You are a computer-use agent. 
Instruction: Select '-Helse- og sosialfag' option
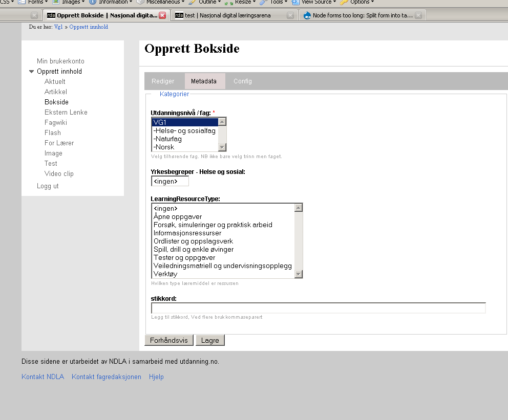[185, 131]
